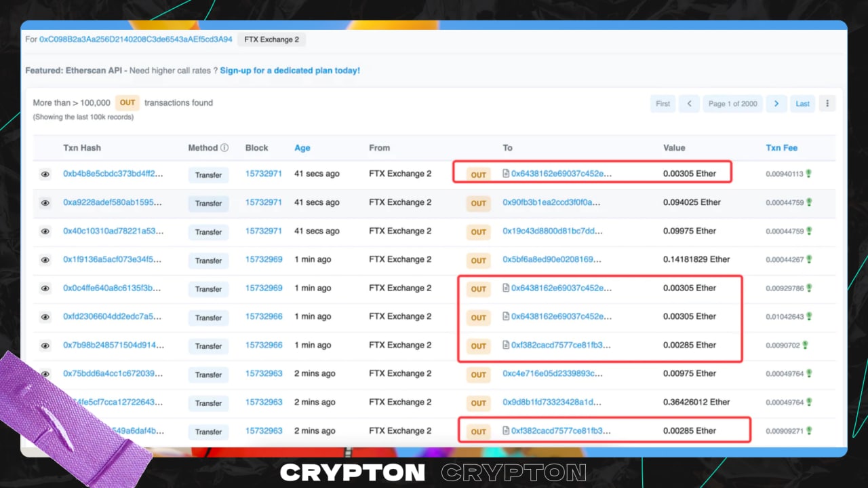
Task: Click the eye icon for transaction 0x0c4ffe640a8c6135f3b
Action: point(45,288)
